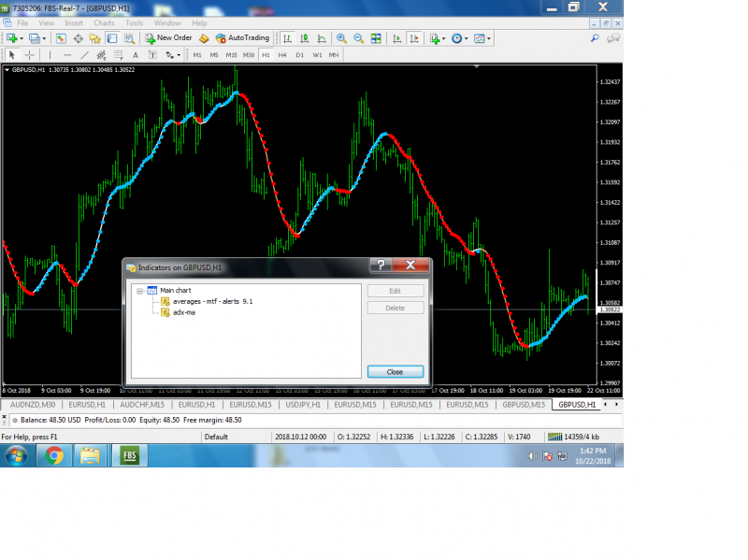The image size is (748, 560).
Task: Switch to bar chart display
Action: coord(287,38)
